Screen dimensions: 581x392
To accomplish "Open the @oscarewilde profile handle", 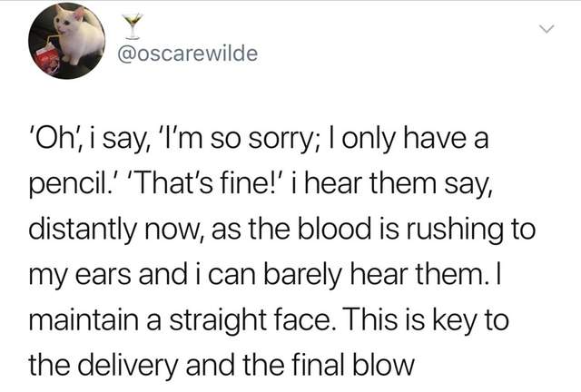I will [x=188, y=54].
